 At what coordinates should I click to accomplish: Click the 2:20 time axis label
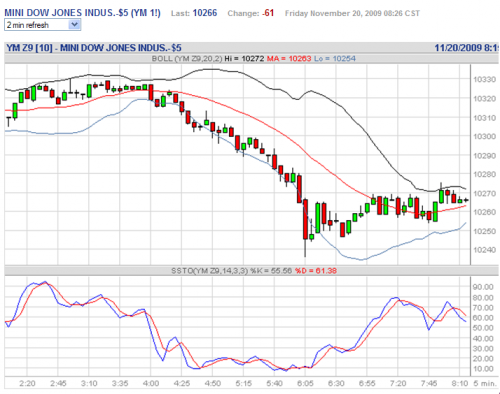tap(27, 383)
